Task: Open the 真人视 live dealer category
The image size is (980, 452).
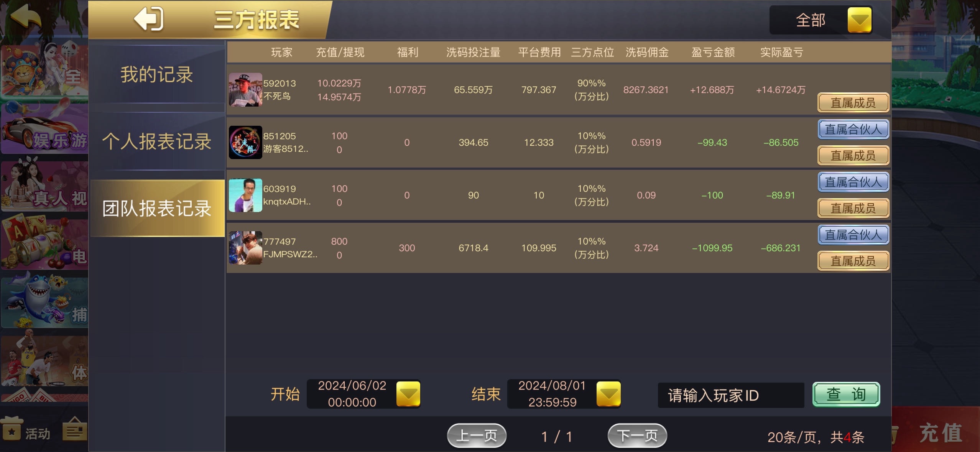Action: (x=44, y=187)
